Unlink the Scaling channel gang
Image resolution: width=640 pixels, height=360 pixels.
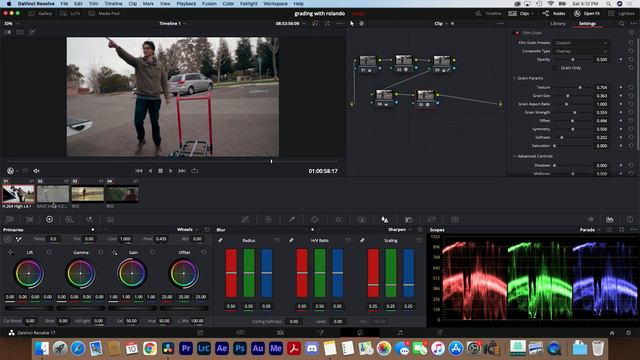(x=362, y=240)
